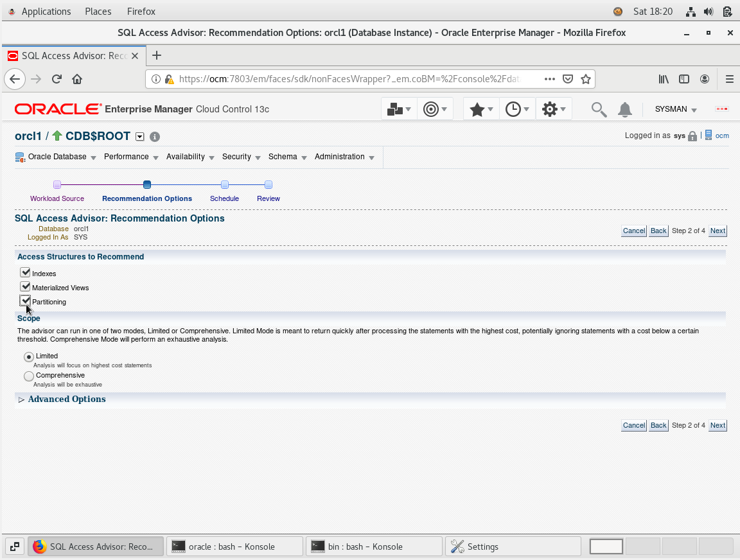
Task: Go back to the previous page
Action: point(15,79)
